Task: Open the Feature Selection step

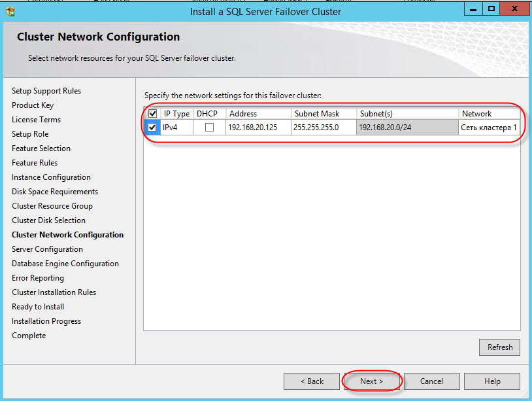Action: point(41,148)
